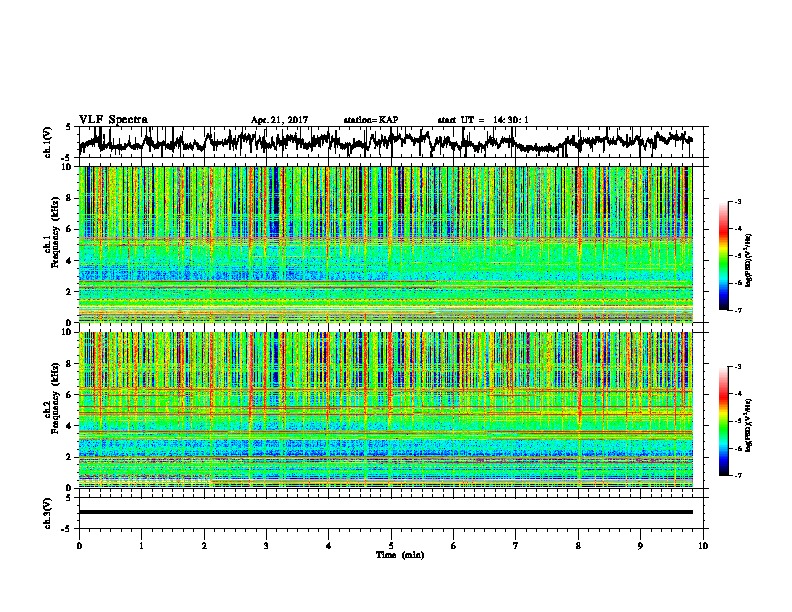The height and width of the screenshot is (612, 792).
Task: Click the time axis tick label "10" under ch.3
Action: [703, 546]
